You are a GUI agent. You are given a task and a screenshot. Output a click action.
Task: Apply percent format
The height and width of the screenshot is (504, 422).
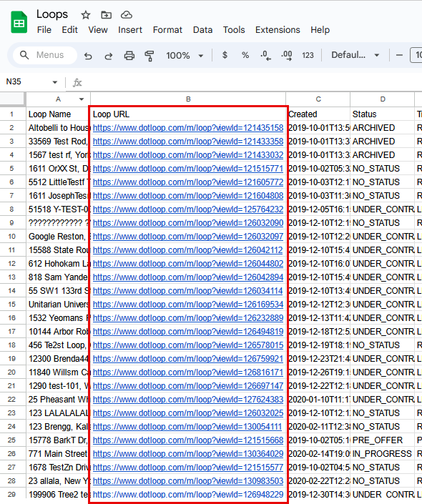click(245, 55)
